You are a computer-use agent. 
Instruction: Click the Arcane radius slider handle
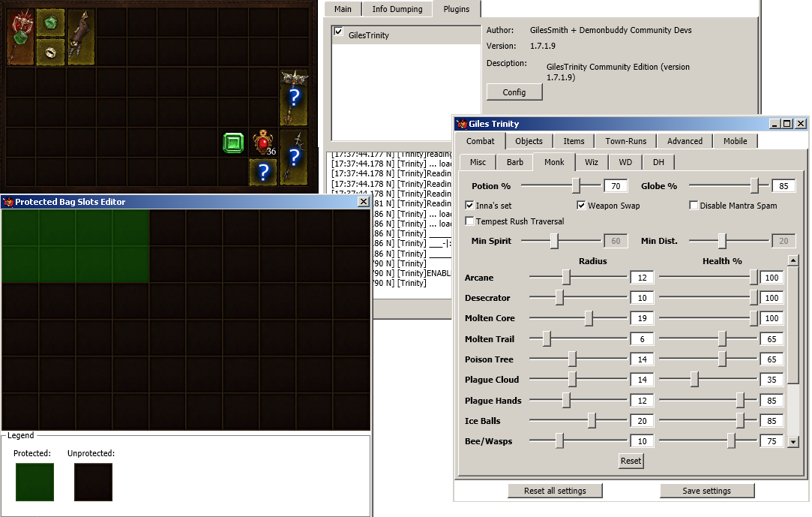pos(567,277)
